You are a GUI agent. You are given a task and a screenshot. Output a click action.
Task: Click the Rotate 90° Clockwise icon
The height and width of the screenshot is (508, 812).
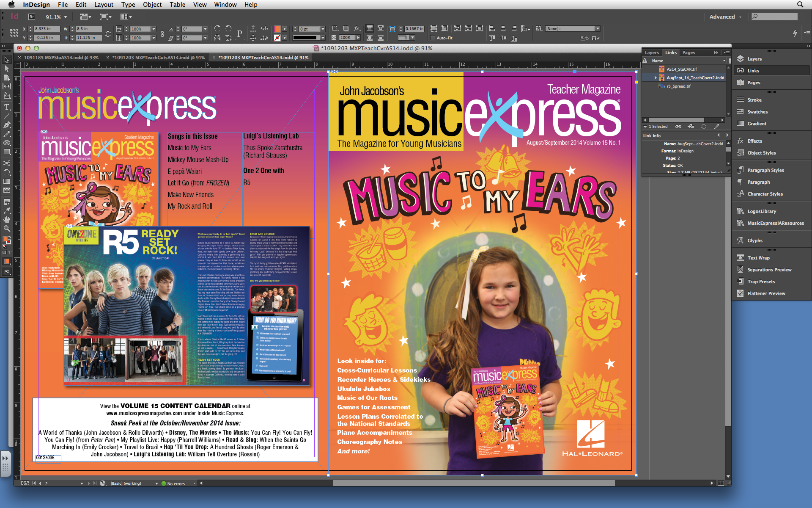[217, 29]
